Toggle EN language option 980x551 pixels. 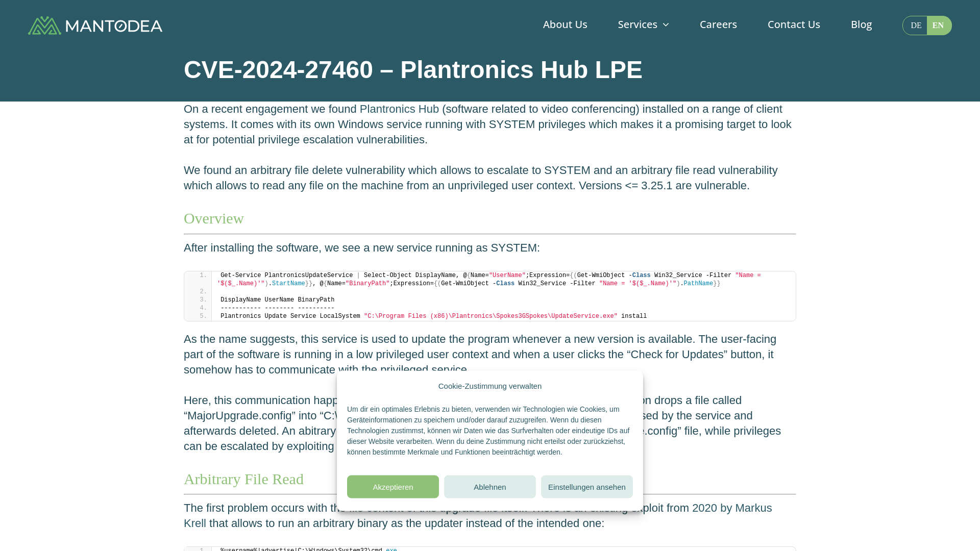pyautogui.click(x=938, y=25)
